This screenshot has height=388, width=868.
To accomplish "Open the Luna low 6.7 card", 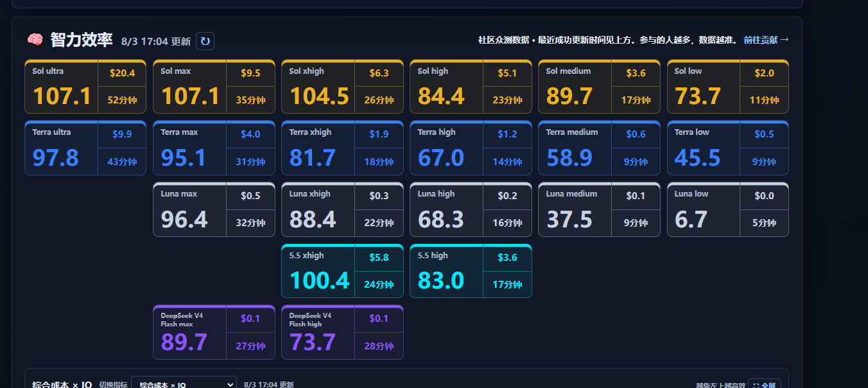I will click(x=728, y=209).
